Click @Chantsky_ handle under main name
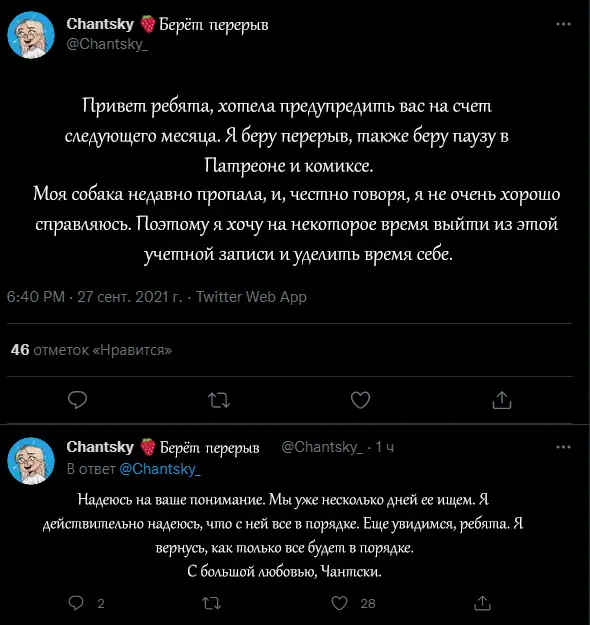The image size is (590, 625). 107,44
